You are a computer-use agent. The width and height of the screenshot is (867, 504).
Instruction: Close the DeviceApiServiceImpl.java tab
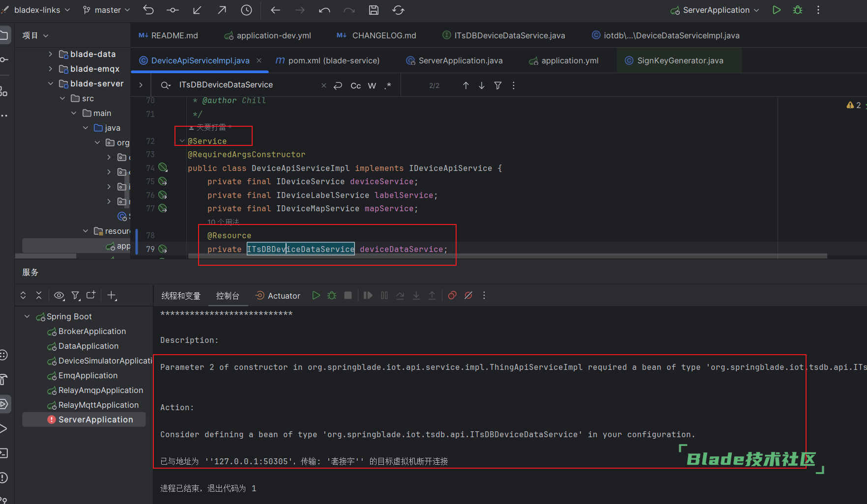tap(259, 60)
